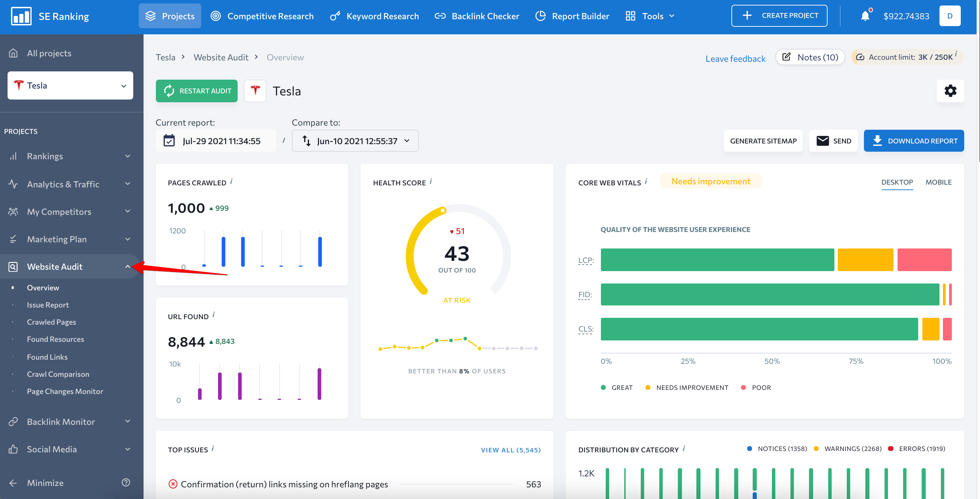Click the red LCP poor bar segment
This screenshot has height=499, width=980.
(924, 260)
